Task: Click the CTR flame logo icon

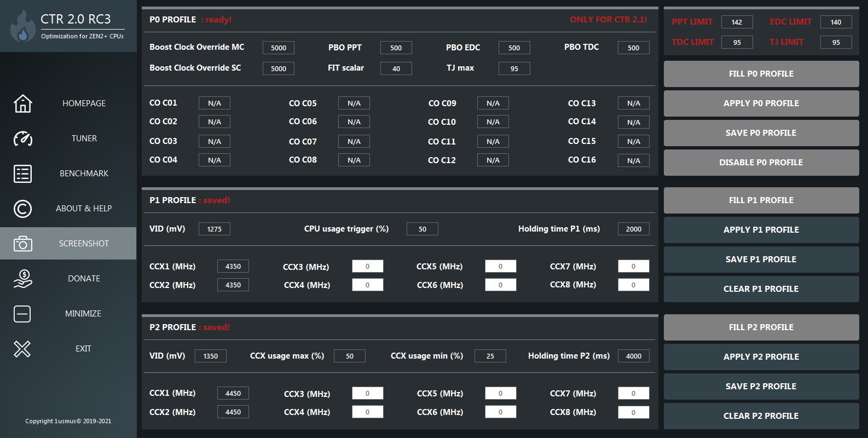Action: tap(22, 26)
